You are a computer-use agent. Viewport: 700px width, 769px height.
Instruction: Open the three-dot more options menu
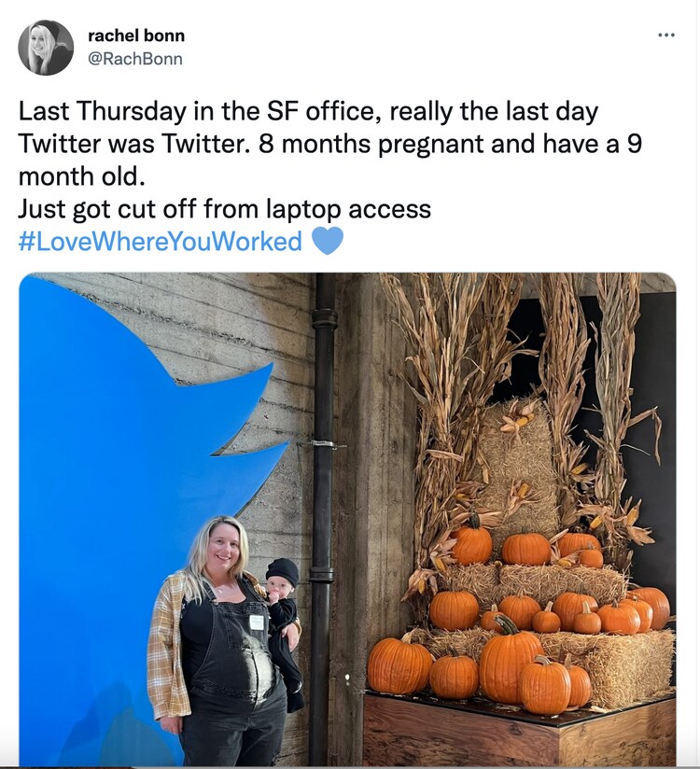click(665, 35)
